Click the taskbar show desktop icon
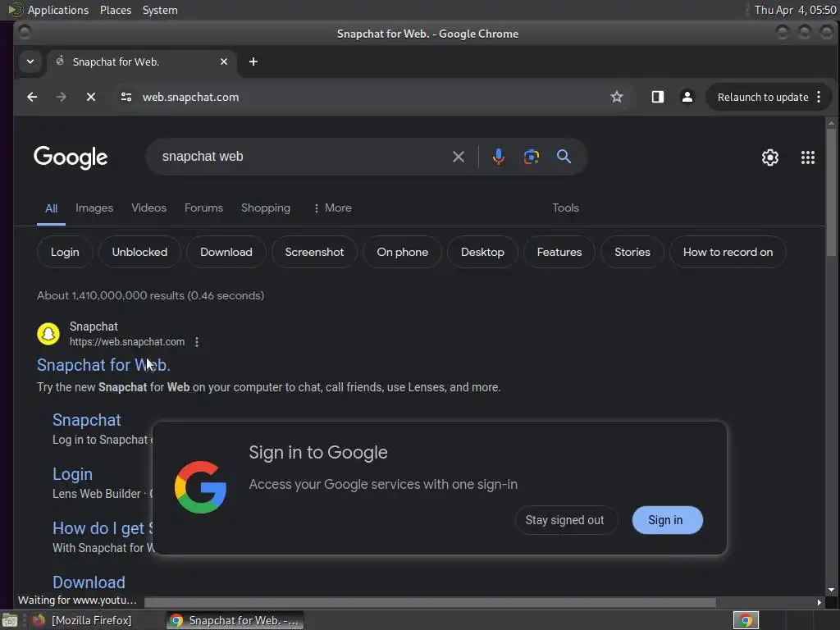The width and height of the screenshot is (840, 630). 10,620
